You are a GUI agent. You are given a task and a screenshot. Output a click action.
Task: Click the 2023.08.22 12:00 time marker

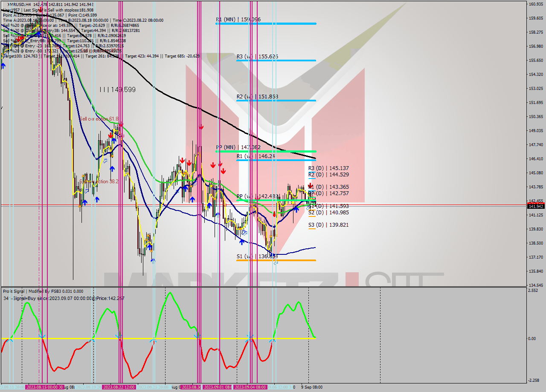click(x=119, y=387)
